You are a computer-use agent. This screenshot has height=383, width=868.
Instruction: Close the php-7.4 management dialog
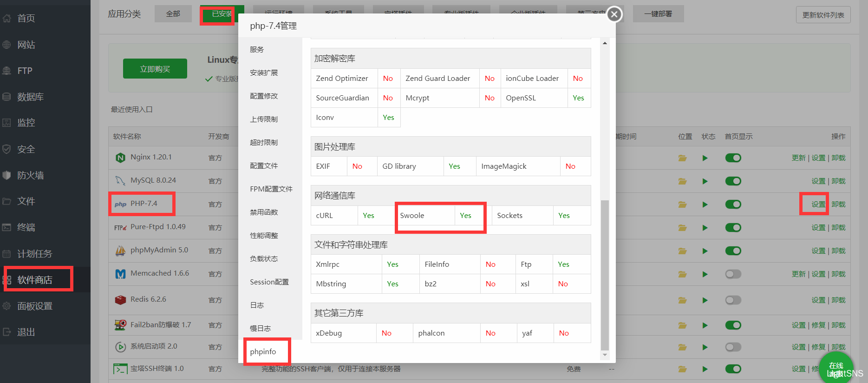click(614, 14)
